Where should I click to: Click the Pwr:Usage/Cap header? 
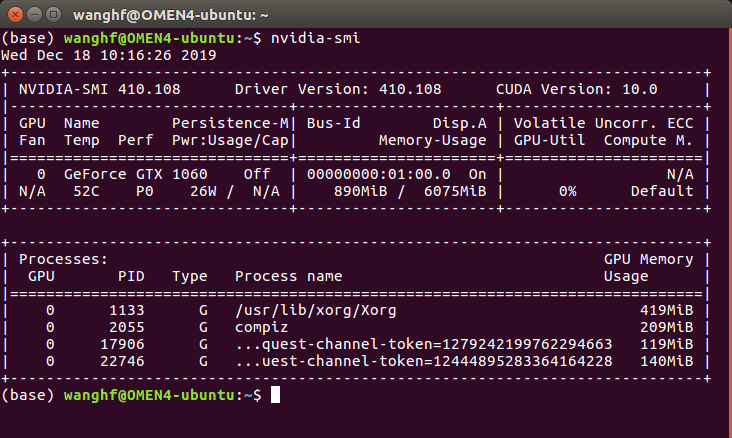point(231,140)
